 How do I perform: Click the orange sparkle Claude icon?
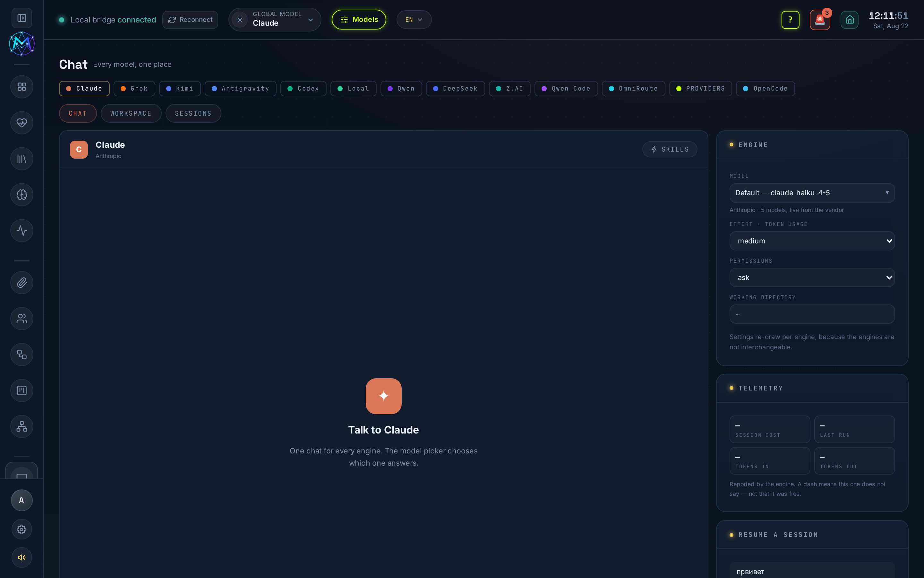(384, 396)
